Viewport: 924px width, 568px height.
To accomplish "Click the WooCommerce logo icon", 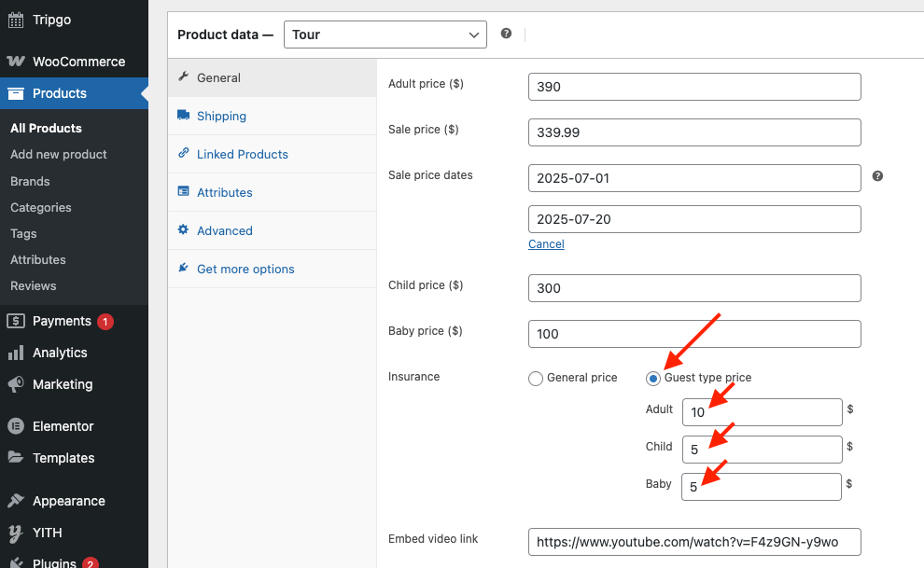I will pyautogui.click(x=16, y=62).
